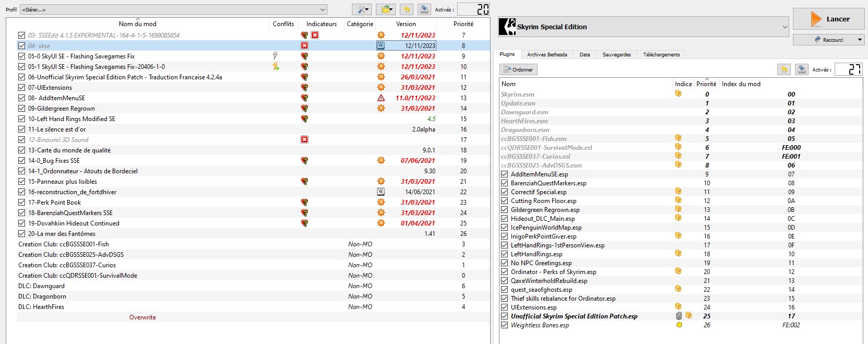Sort mods by Priorité column header
This screenshot has height=344, width=868.
tap(463, 24)
